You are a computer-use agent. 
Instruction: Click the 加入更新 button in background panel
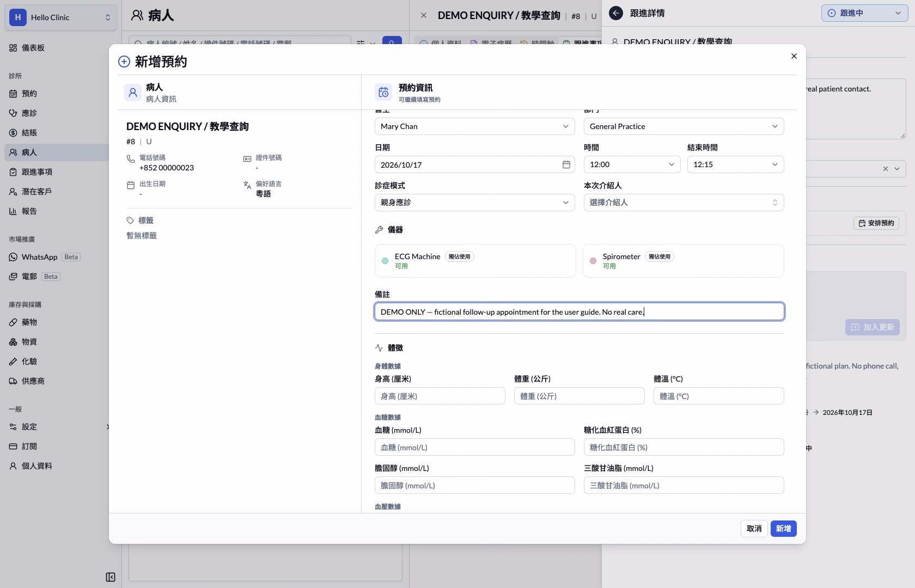coord(873,327)
